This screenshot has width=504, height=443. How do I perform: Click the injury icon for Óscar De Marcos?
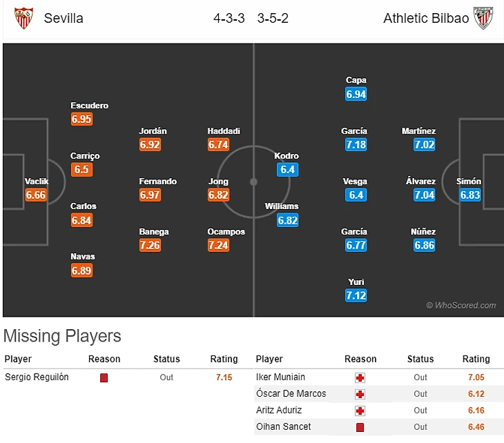[360, 394]
